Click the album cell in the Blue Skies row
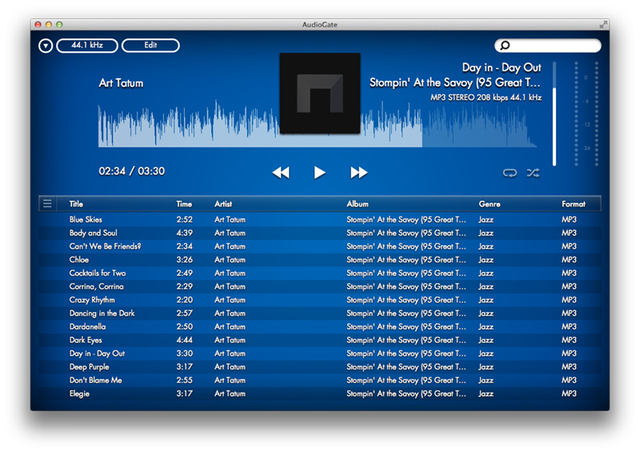Screen dimensions: 640x453 click(x=406, y=220)
